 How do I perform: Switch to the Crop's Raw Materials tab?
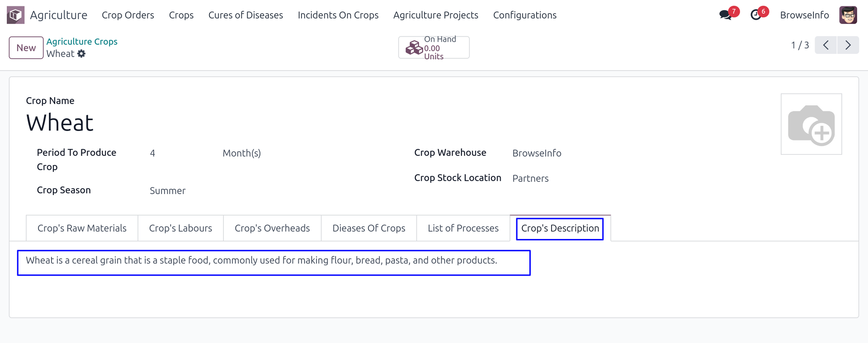pyautogui.click(x=82, y=229)
